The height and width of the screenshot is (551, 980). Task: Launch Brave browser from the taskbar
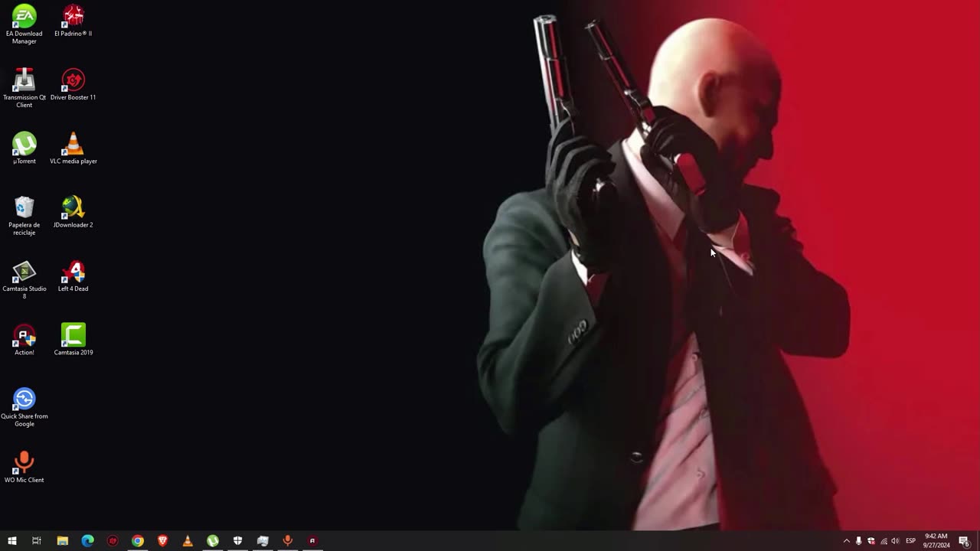point(162,541)
